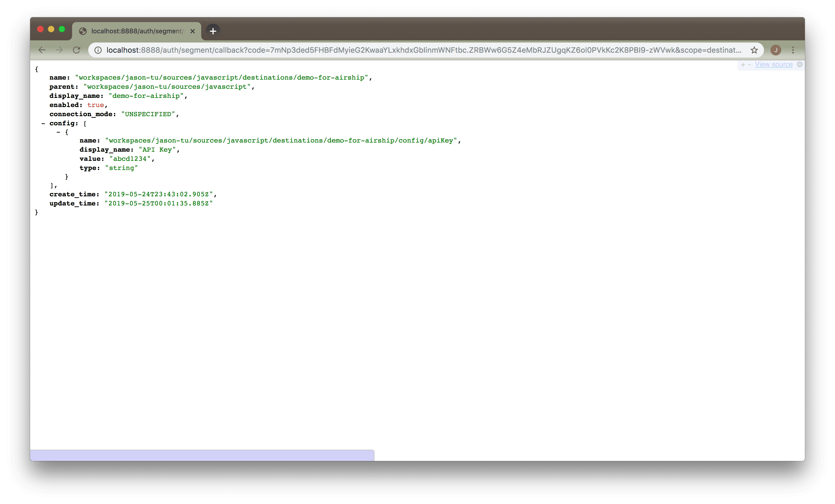View site information icon in address bar
Image resolution: width=835 pixels, height=504 pixels.
98,50
